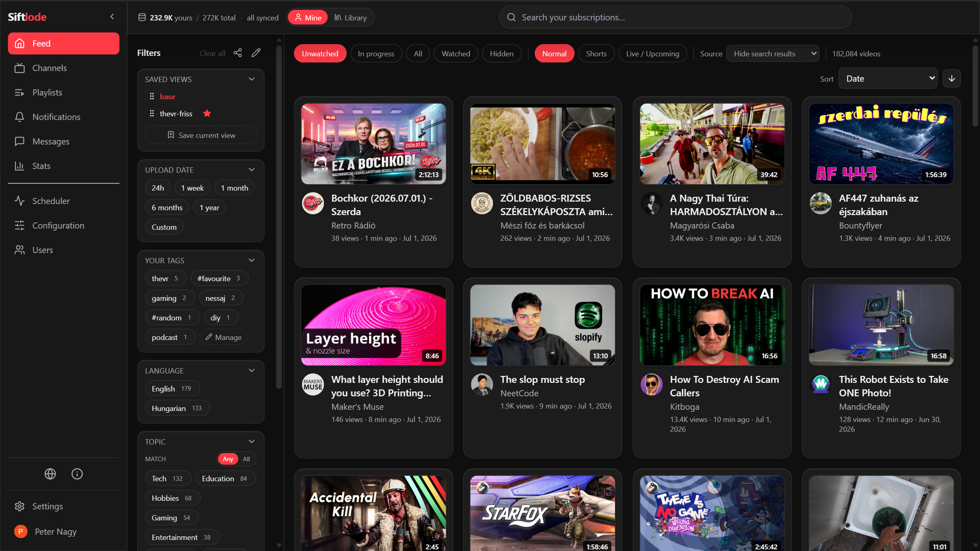Image resolution: width=980 pixels, height=551 pixels.
Task: Open the Scheduler page
Action: [64, 201]
